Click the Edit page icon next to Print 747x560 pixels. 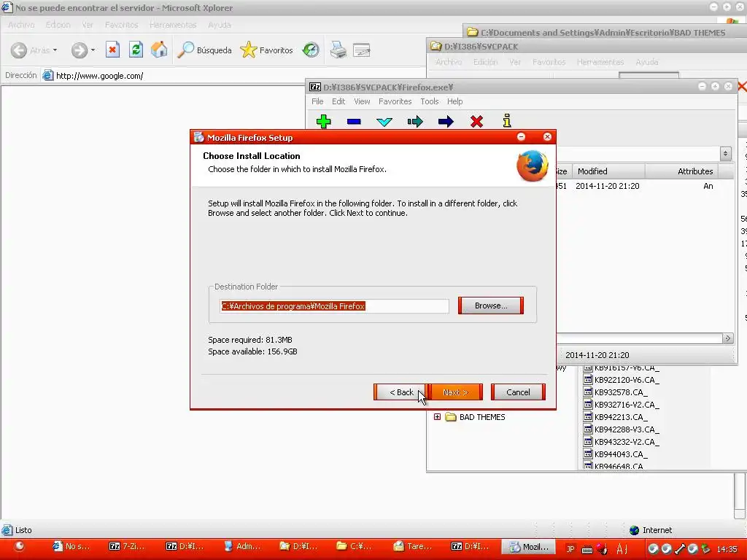(x=362, y=50)
